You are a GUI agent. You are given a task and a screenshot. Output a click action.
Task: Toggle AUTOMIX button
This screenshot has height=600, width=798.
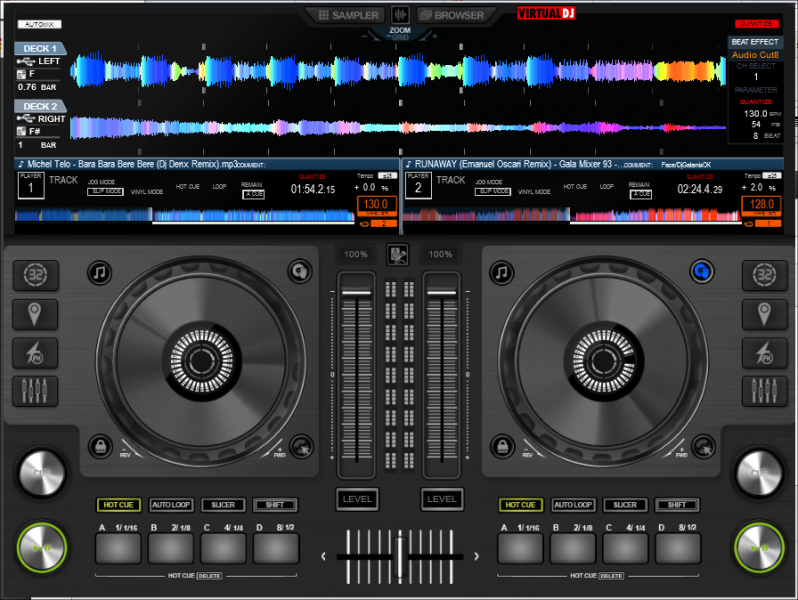coord(39,24)
